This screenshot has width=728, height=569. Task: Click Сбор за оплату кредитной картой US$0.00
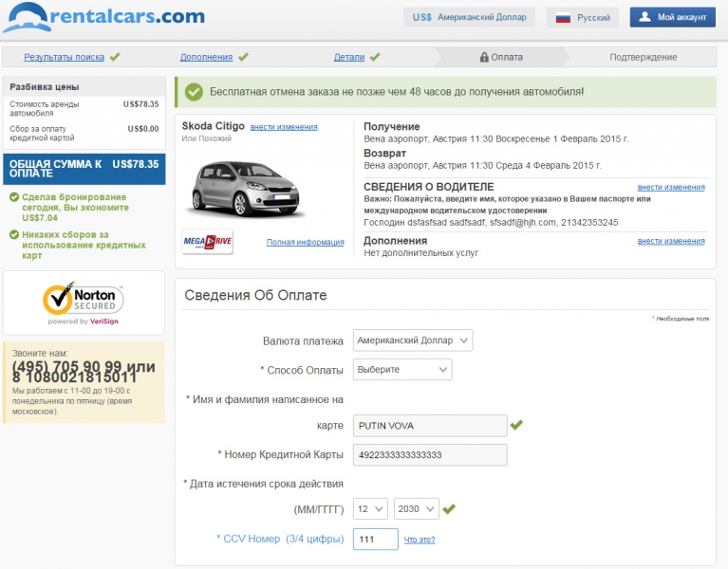(84, 133)
